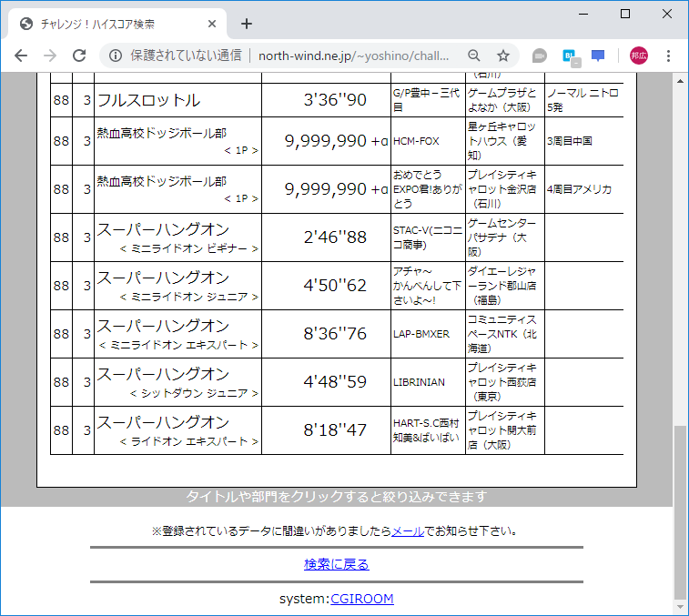
Task: Open the CGIROOM link
Action: (x=362, y=599)
